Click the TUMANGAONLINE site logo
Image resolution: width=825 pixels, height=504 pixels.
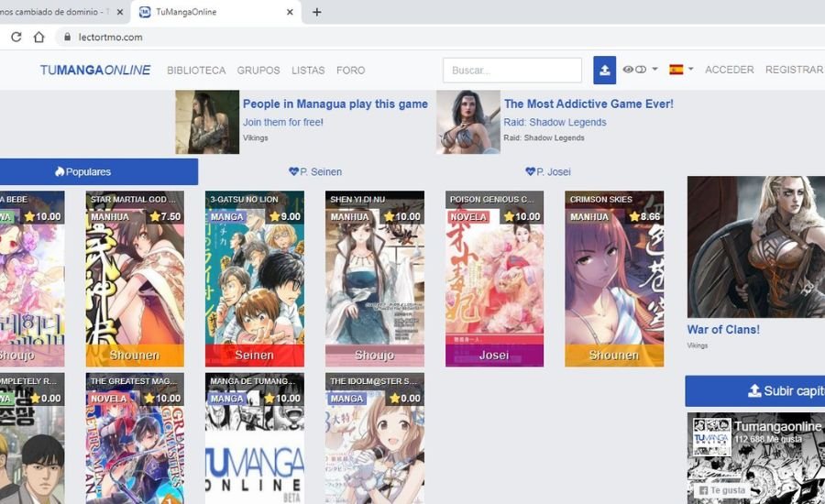click(x=95, y=70)
